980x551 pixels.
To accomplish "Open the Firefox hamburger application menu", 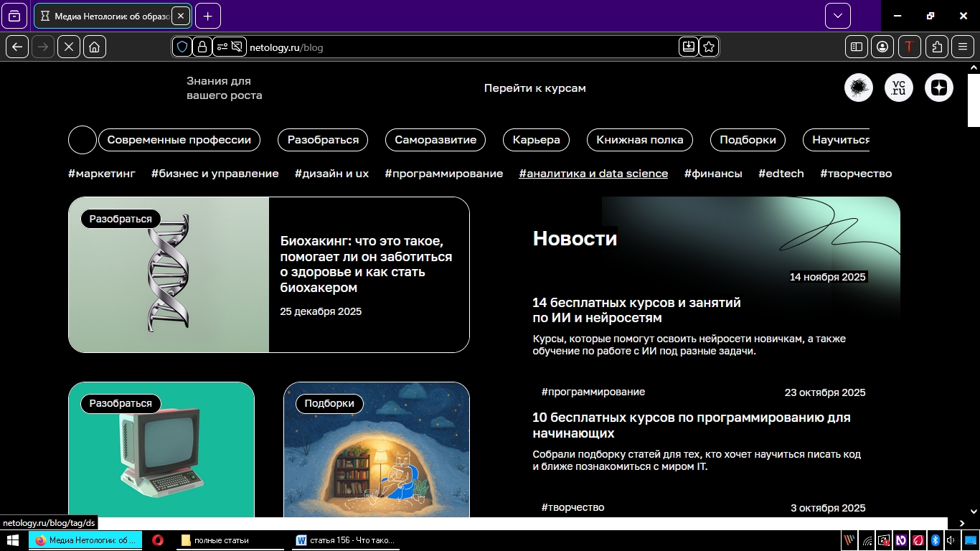I will click(963, 47).
